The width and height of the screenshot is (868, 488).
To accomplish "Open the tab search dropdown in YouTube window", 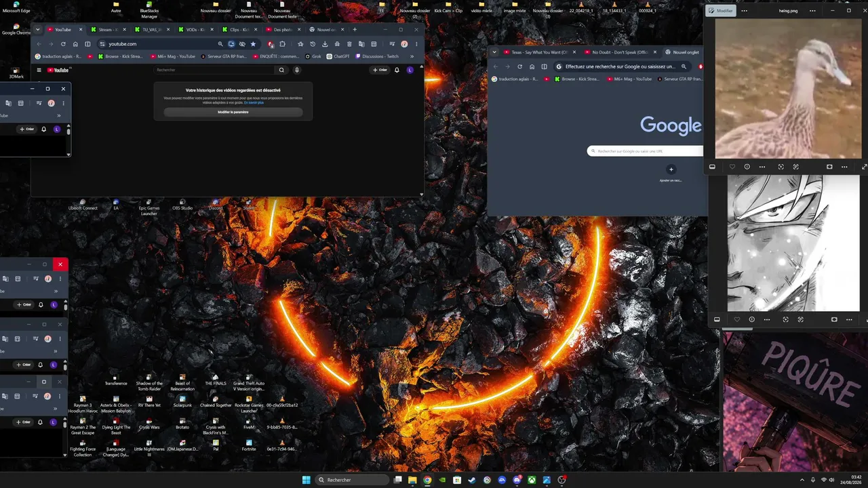I will pyautogui.click(x=38, y=30).
